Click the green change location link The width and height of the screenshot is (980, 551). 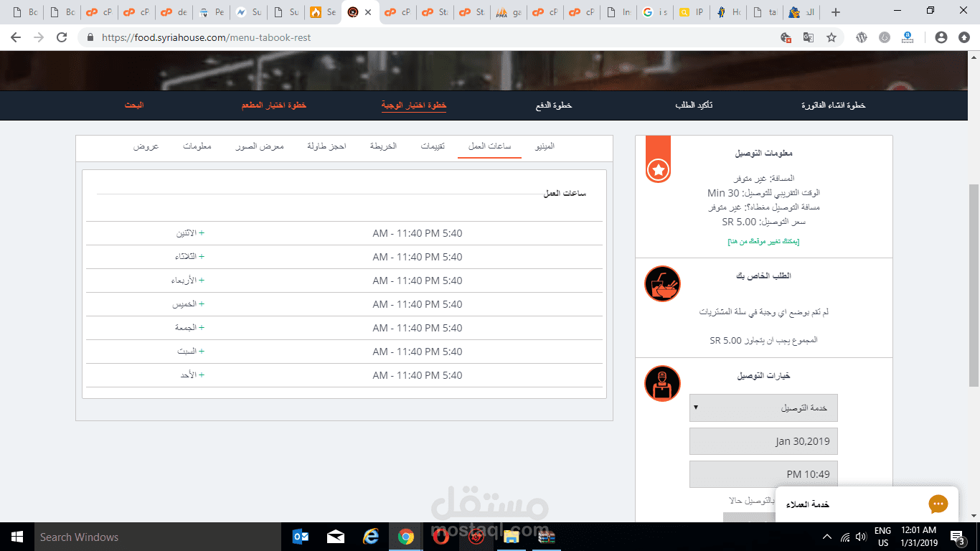pyautogui.click(x=763, y=242)
